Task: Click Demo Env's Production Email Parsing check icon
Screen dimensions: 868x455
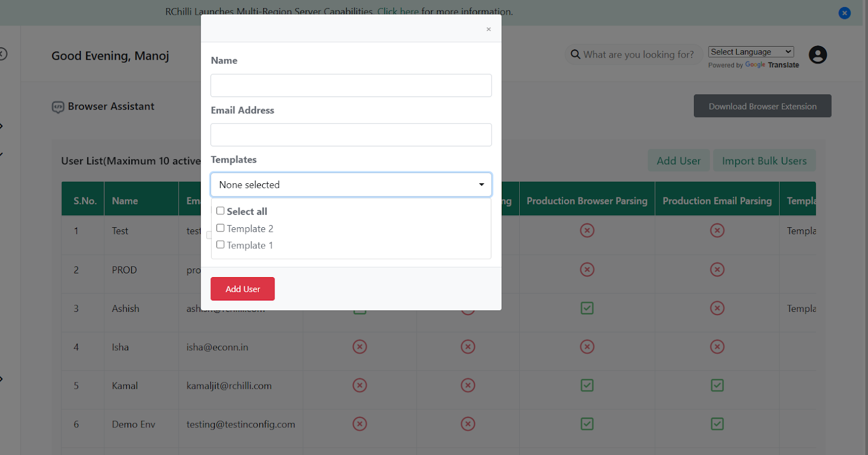Action: [717, 424]
